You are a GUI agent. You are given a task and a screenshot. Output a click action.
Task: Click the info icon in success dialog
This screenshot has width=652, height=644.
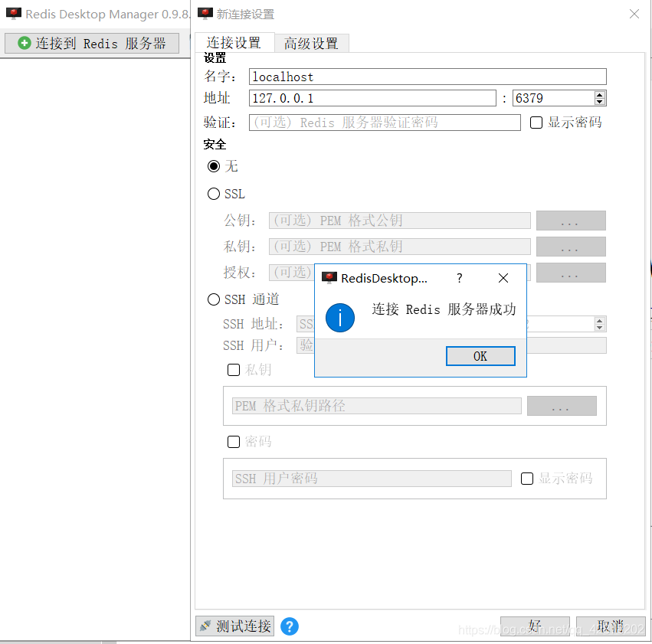pos(340,318)
